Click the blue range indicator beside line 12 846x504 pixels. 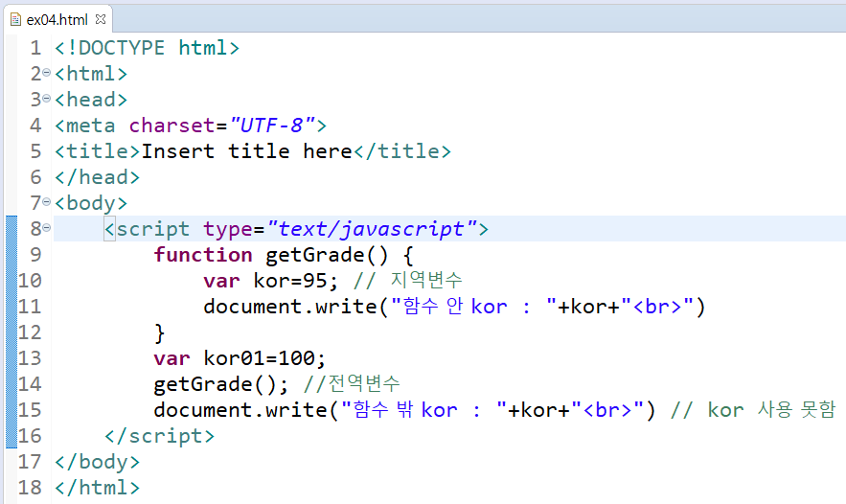(x=11, y=332)
